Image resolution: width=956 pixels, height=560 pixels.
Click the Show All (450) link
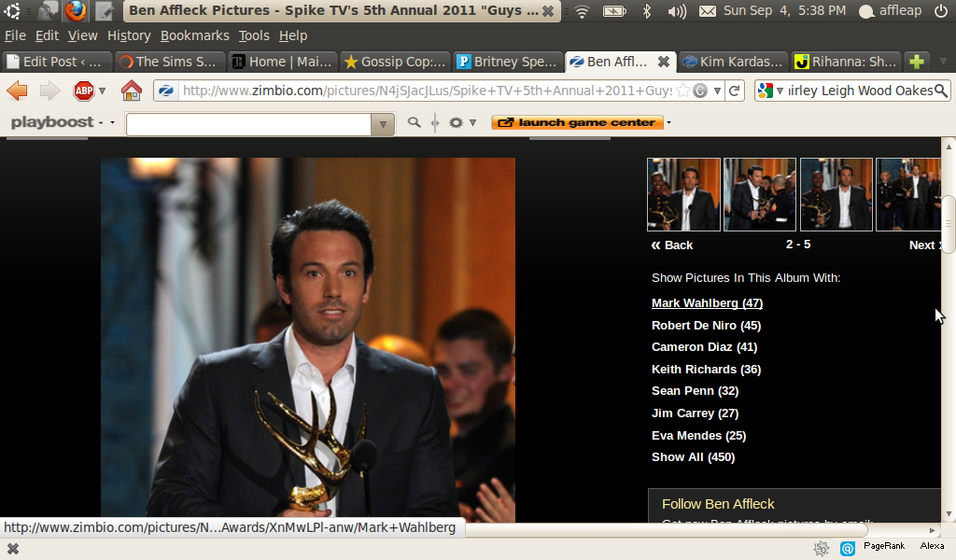click(694, 457)
